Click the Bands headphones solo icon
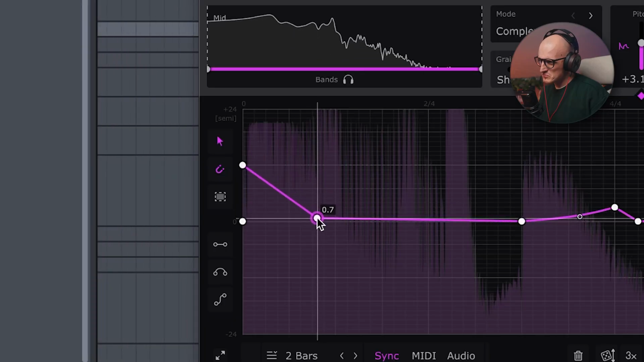 click(x=348, y=80)
